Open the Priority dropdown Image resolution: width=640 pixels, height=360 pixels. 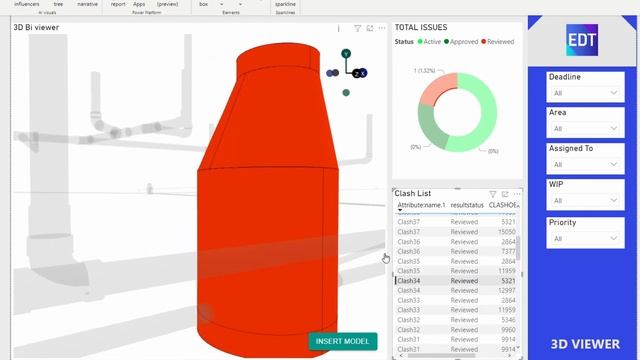tap(585, 238)
